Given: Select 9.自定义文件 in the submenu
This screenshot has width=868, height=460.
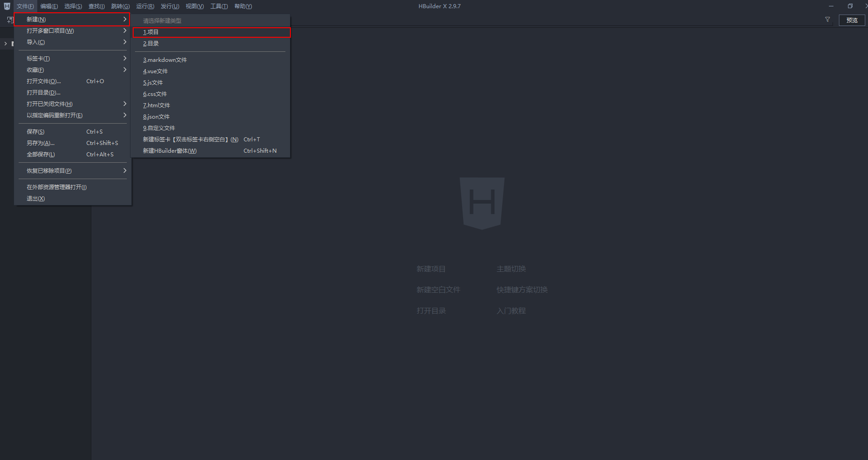Looking at the screenshot, I should (x=159, y=128).
